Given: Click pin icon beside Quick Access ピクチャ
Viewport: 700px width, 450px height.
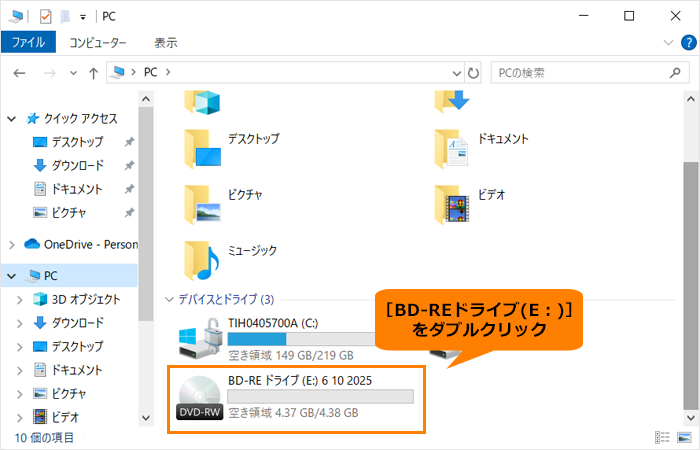Looking at the screenshot, I should pos(129,212).
